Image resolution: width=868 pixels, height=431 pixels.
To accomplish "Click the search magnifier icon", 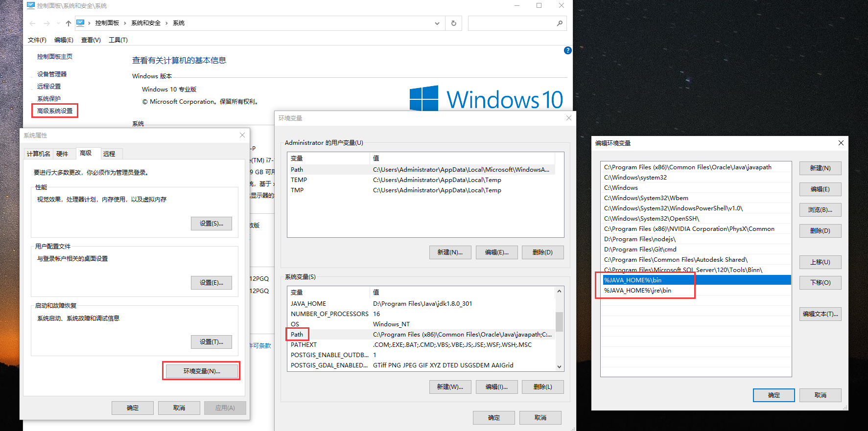I will (560, 23).
